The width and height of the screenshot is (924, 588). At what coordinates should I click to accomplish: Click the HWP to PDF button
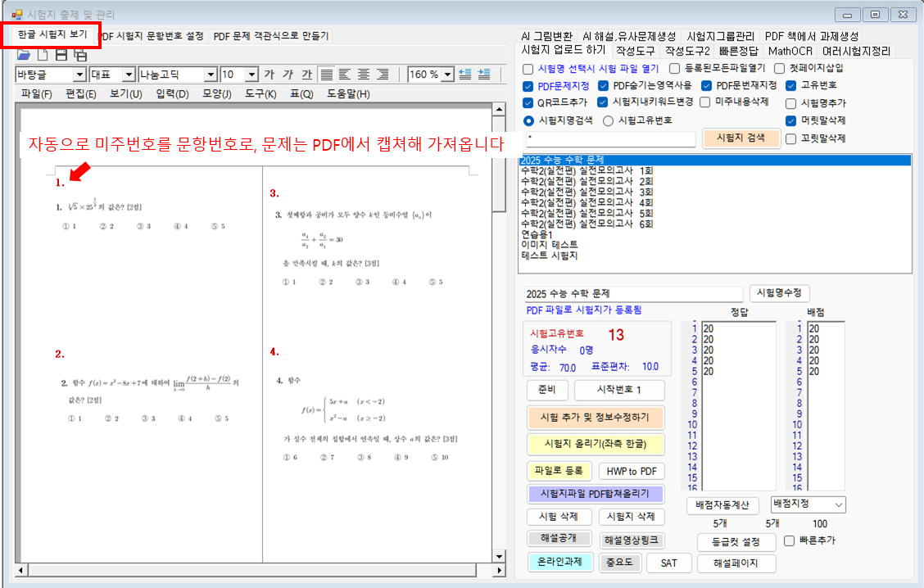tap(632, 472)
